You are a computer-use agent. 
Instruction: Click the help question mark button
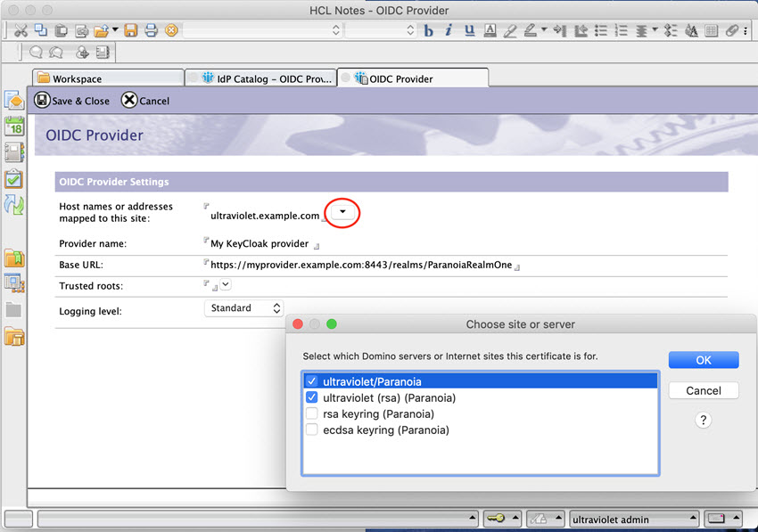[704, 420]
